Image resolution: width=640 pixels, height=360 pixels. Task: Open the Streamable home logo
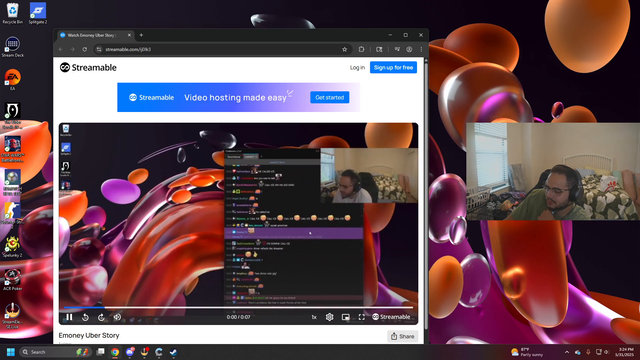coord(88,67)
